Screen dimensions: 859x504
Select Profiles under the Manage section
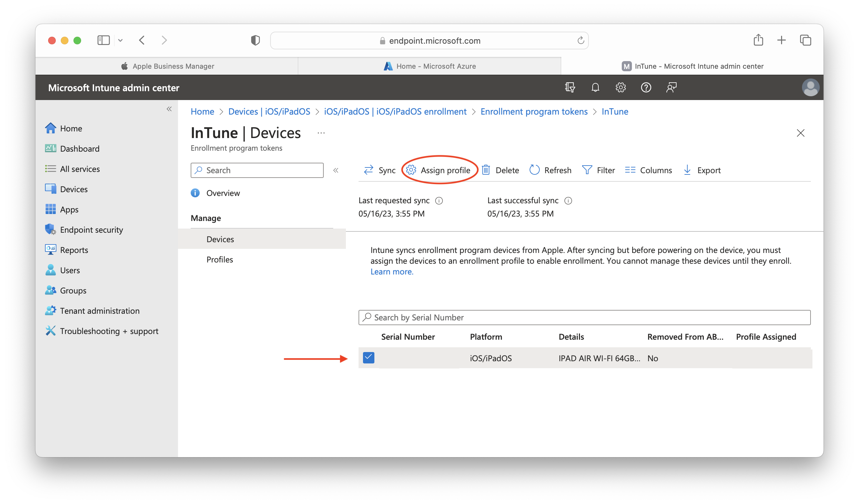click(x=220, y=259)
